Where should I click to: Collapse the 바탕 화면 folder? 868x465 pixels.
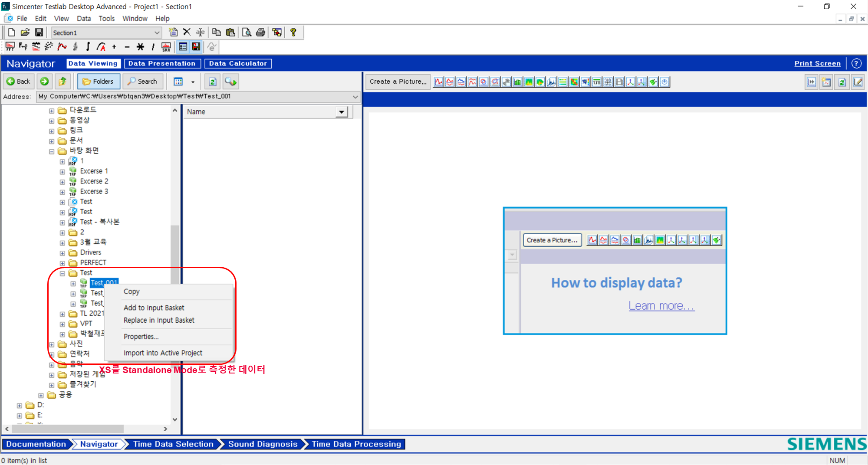(x=52, y=151)
